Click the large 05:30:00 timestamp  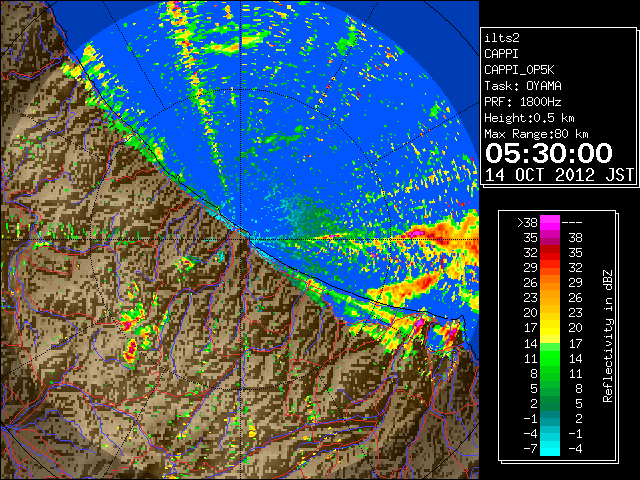[549, 153]
